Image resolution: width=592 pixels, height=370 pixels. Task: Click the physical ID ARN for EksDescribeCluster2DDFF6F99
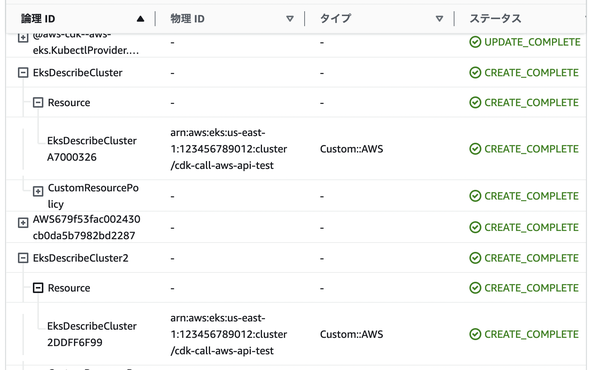pos(228,334)
